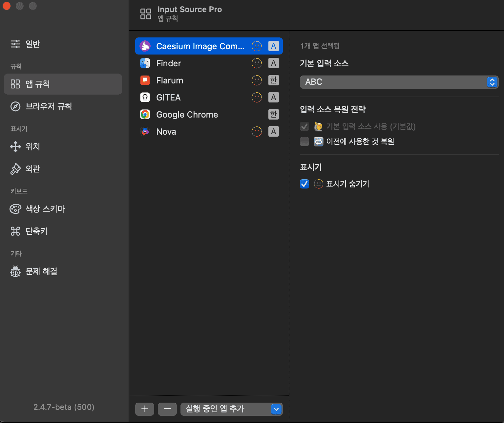The width and height of the screenshot is (504, 423).
Task: Click the version text 2.4.7-beta (500)
Action: [64, 407]
